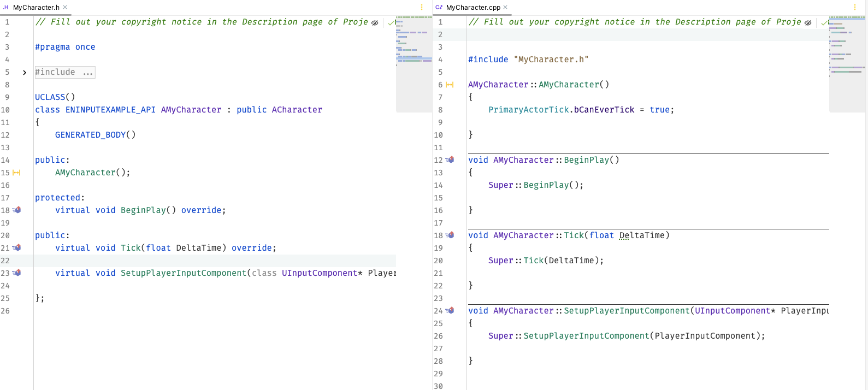Switch to the MyCharacter.h tab
Screen dimensions: 868x390
pyautogui.click(x=36, y=8)
